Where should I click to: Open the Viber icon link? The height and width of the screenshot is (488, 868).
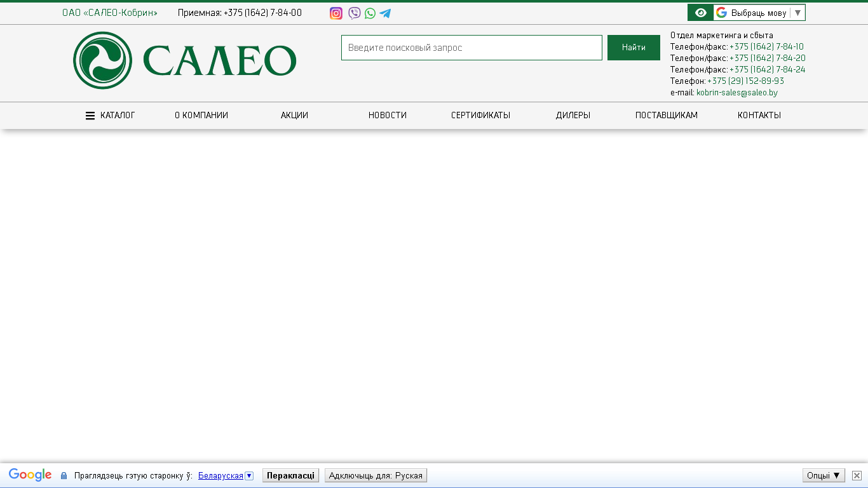tap(355, 13)
